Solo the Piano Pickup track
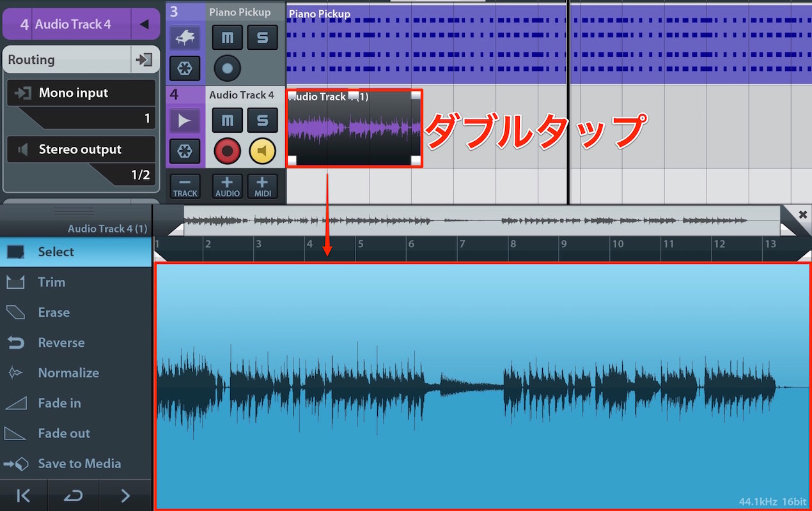 click(263, 37)
